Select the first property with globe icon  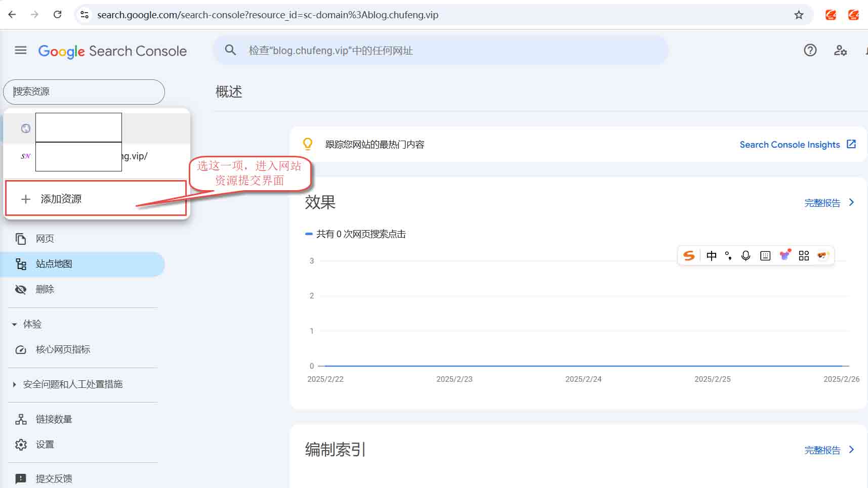(97, 128)
